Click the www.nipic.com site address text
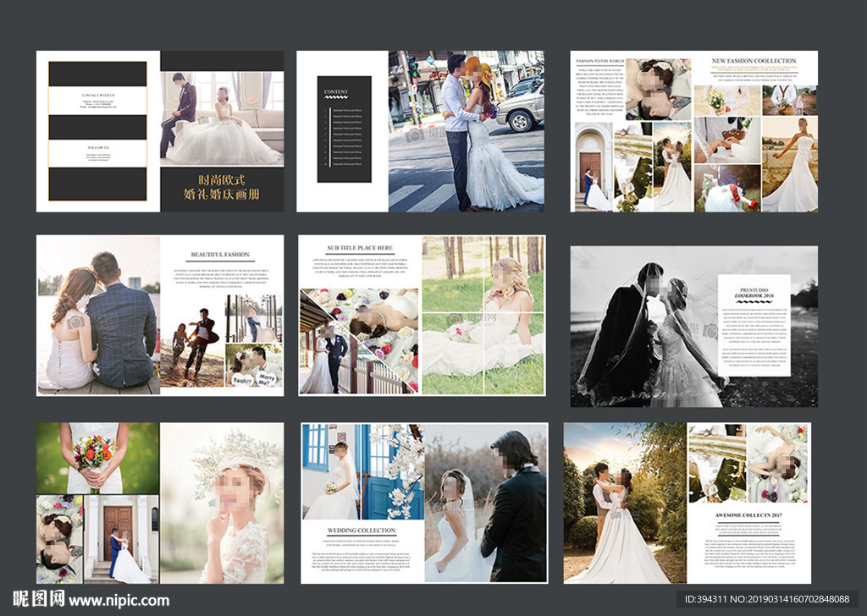 pyautogui.click(x=119, y=601)
